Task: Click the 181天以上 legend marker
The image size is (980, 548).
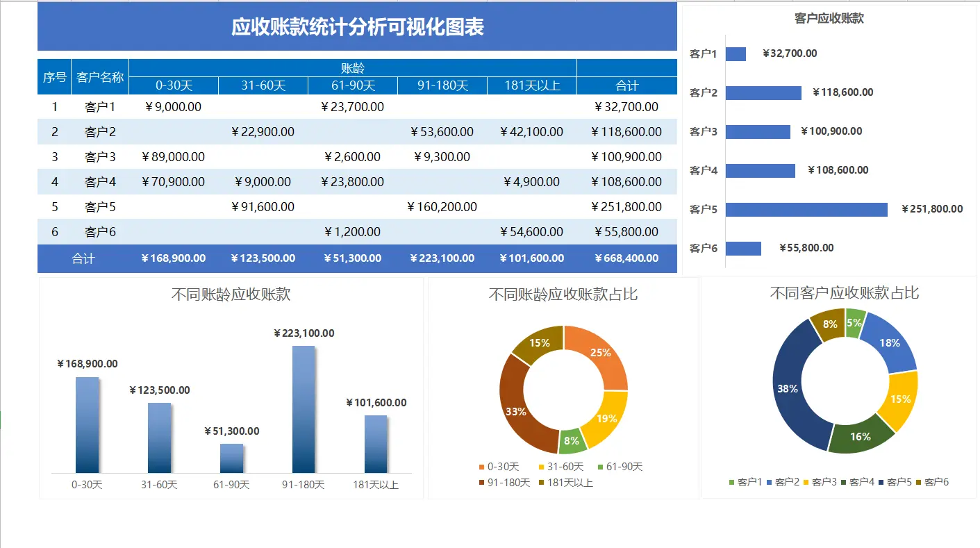Action: [541, 481]
